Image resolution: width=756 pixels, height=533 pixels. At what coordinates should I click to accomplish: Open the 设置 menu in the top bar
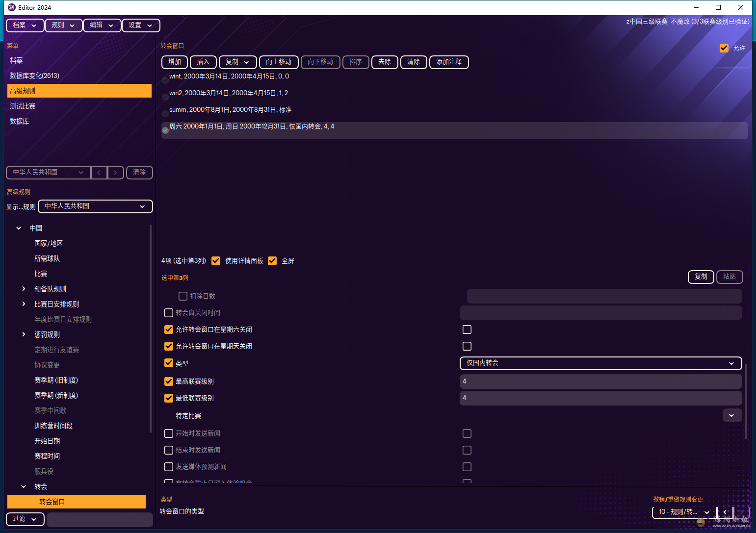pos(141,25)
